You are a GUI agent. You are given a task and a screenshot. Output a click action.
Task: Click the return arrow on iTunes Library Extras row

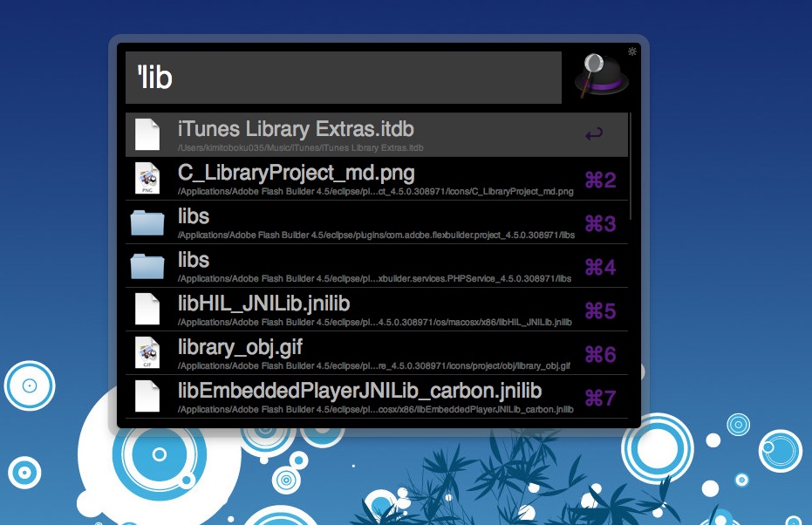[x=594, y=134]
